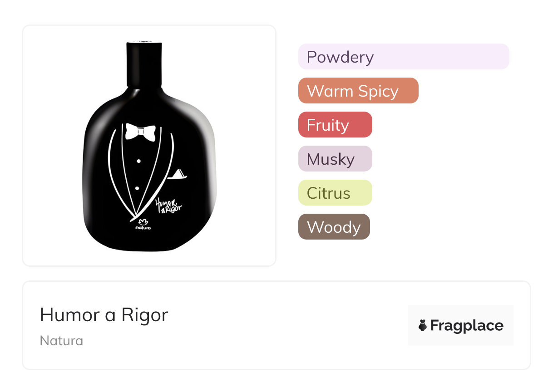The width and height of the screenshot is (553, 392).
Task: Click the white bow tie on bottle
Action: pos(140,131)
